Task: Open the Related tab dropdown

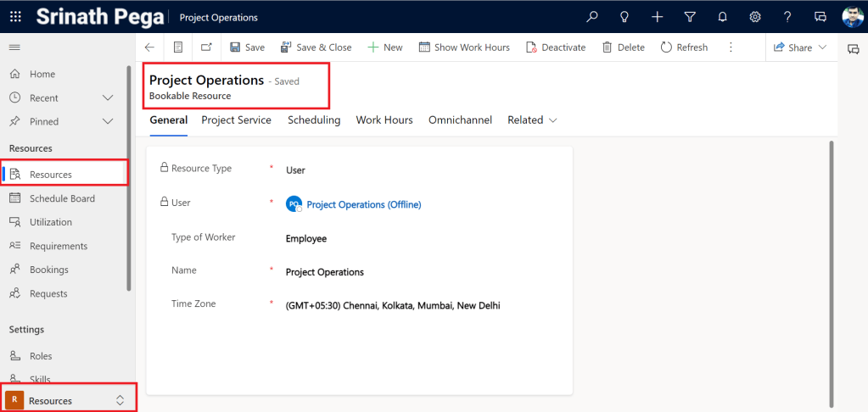Action: click(x=532, y=120)
